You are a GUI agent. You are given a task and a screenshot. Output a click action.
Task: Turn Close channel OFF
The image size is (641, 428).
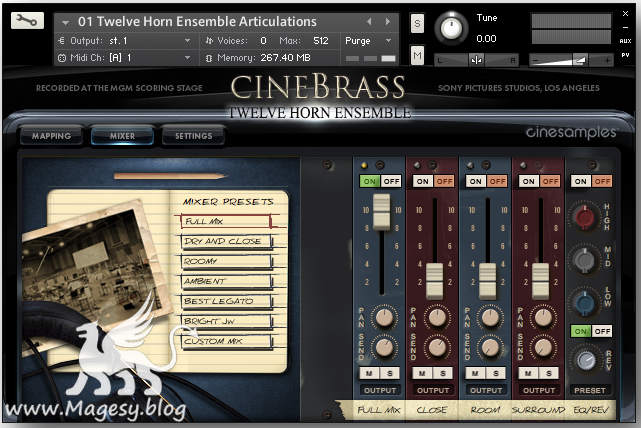point(444,181)
